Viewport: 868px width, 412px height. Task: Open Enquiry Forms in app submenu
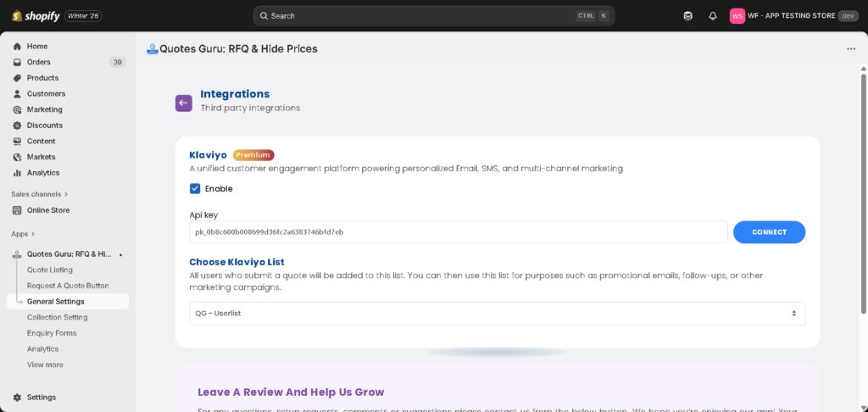[52, 333]
